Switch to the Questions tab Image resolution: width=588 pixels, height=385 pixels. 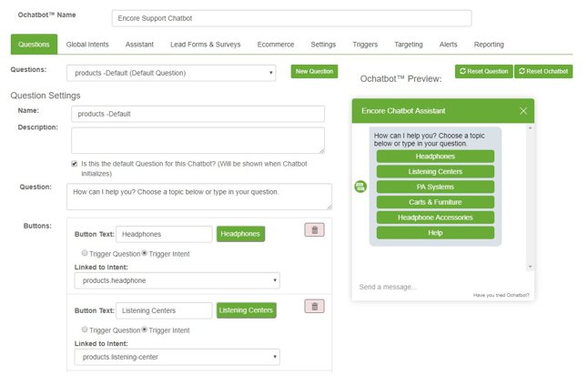(34, 45)
